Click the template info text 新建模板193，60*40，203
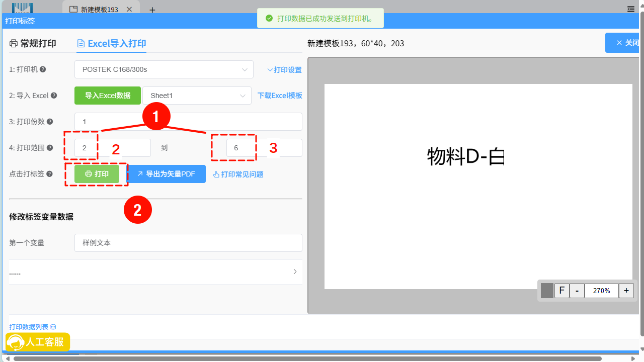The image size is (644, 362). pos(356,43)
